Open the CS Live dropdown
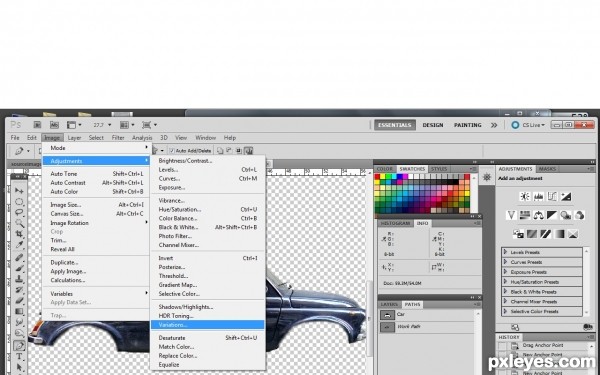The width and height of the screenshot is (600, 375). 528,125
